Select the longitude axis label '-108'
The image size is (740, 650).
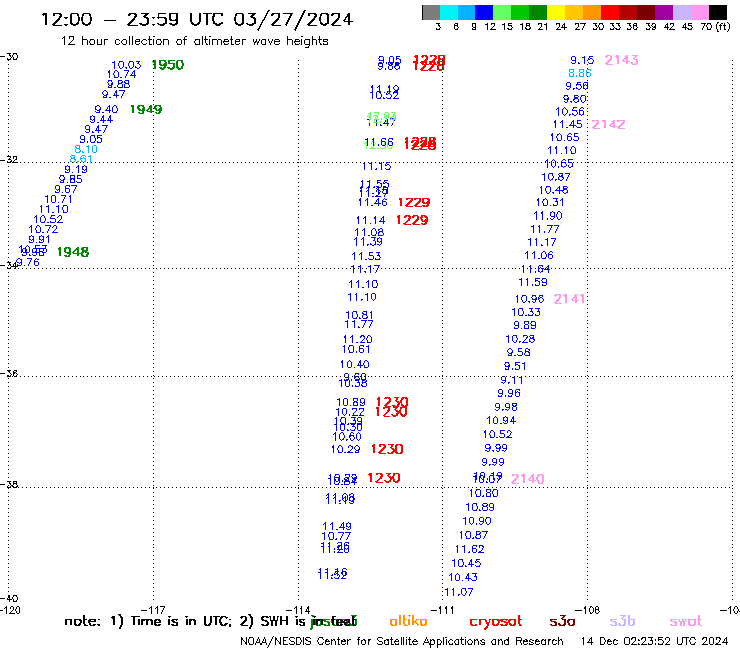click(588, 610)
